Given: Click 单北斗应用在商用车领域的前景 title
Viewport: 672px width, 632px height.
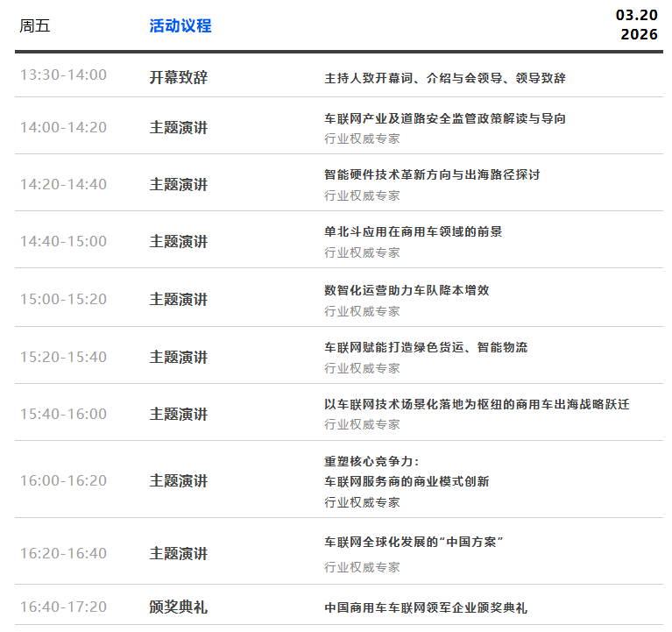Looking at the screenshot, I should [414, 231].
